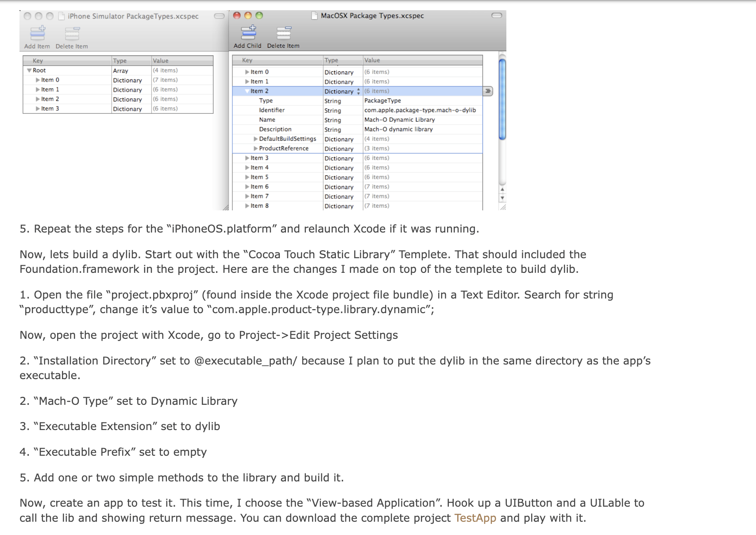Expand the DefaultBuildSettings dictionary
The image size is (756, 535).
(x=256, y=139)
